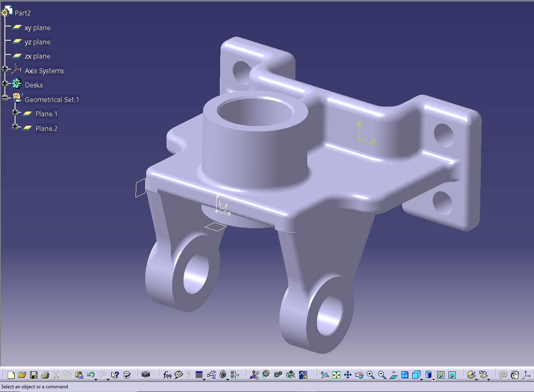The height and width of the screenshot is (392, 534).
Task: Activate the Pan view tool
Action: coord(348,375)
